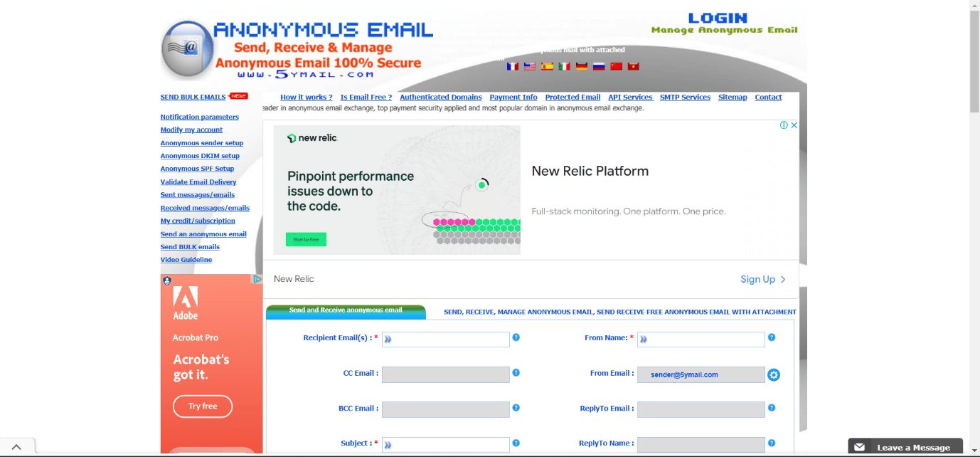Open Video Guideline link
Screen dimensions: 980x457
pos(186,260)
